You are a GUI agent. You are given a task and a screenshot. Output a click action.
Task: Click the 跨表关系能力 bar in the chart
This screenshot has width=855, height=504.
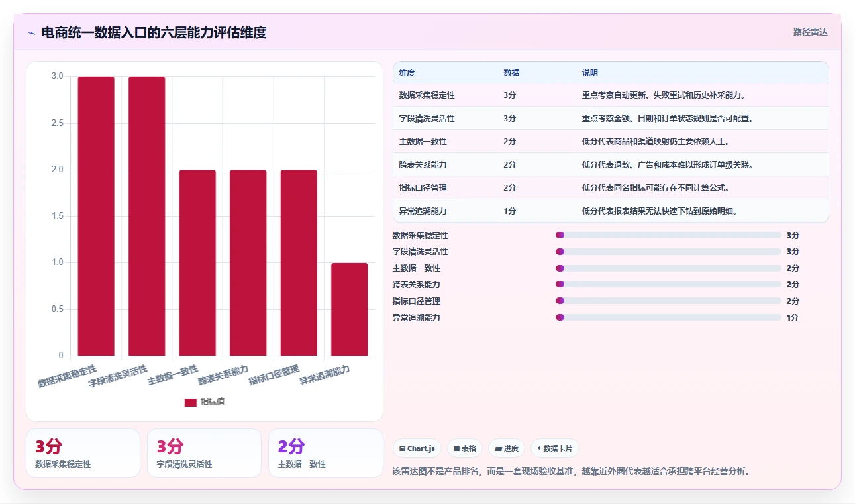[x=248, y=263]
